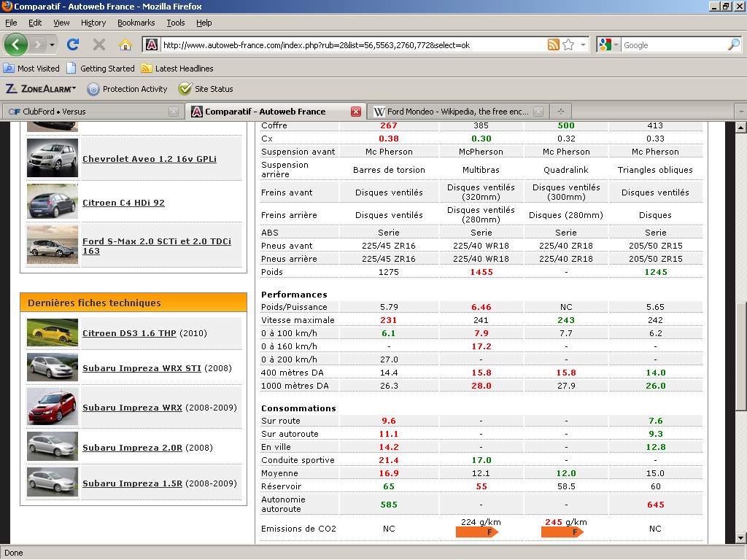Click the RSS feed icon in address bar
Viewport: 747px width, 560px height.
(554, 44)
